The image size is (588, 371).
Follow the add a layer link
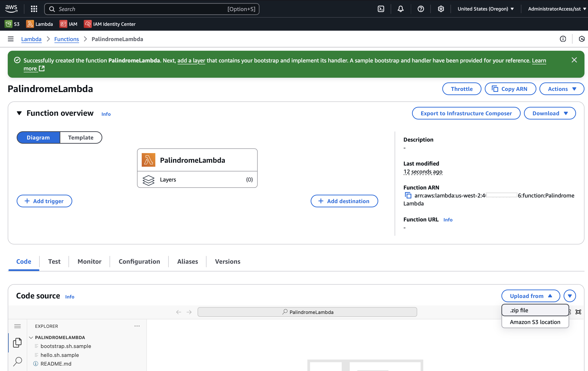coord(191,61)
